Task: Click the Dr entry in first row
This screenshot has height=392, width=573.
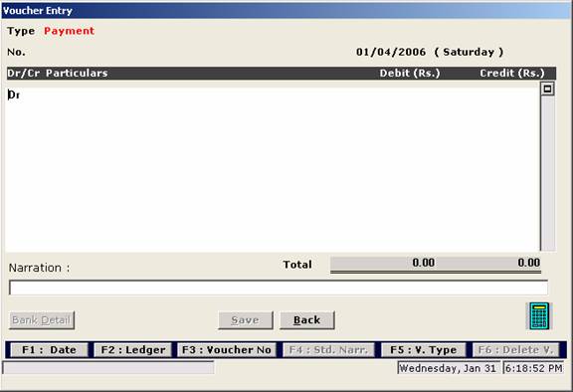Action: [x=14, y=95]
